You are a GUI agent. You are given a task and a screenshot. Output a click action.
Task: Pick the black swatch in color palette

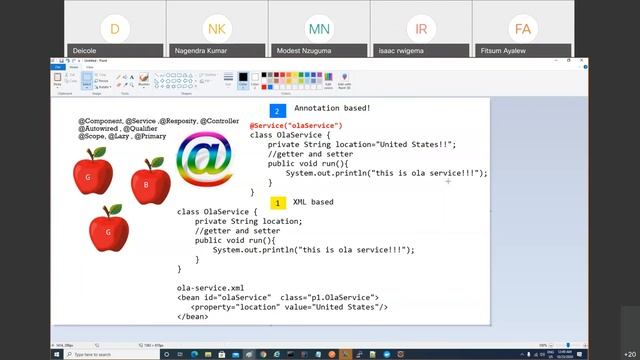[264, 75]
